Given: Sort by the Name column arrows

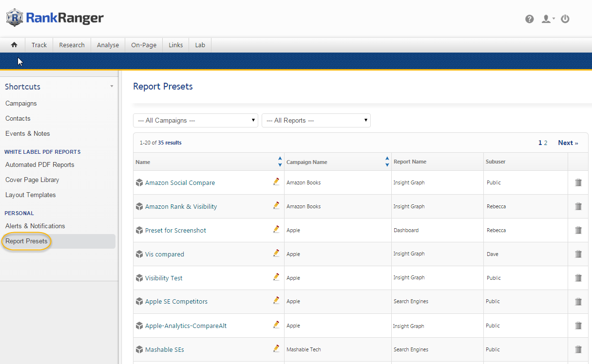Looking at the screenshot, I should [280, 162].
